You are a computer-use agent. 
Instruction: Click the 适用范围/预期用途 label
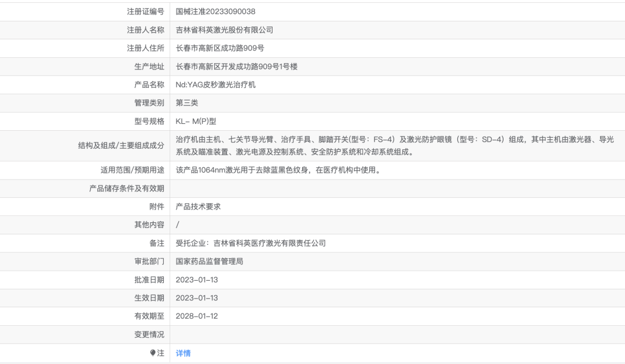pos(133,170)
